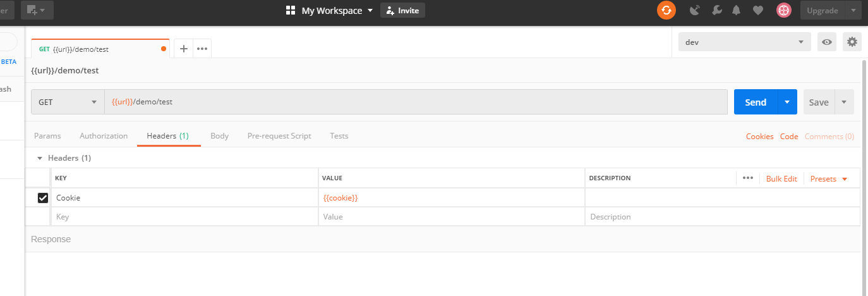Open the GET method dropdown
This screenshot has height=296, width=868.
[68, 102]
